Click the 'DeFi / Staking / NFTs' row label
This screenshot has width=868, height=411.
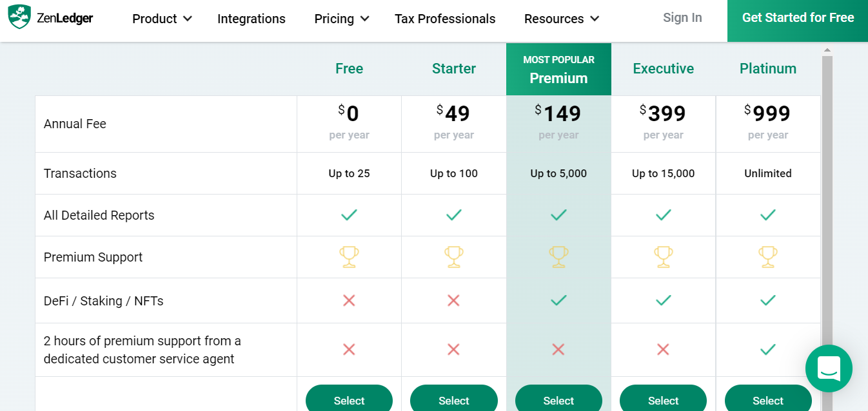103,301
